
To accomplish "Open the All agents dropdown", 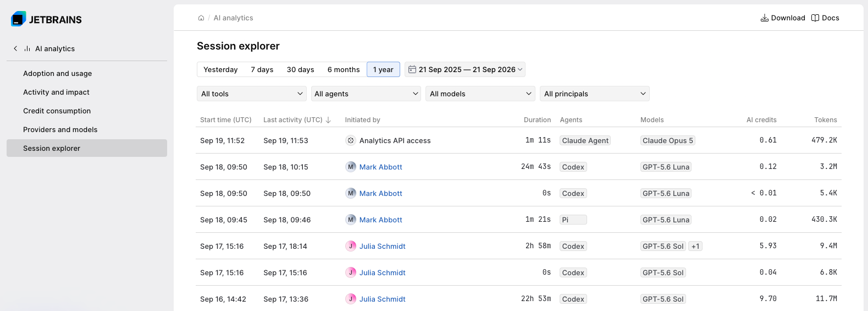I will point(366,94).
